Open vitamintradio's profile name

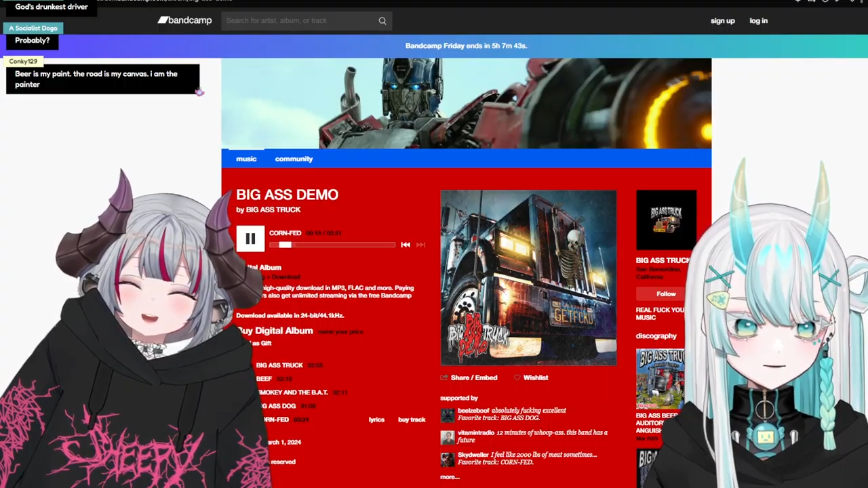[476, 432]
